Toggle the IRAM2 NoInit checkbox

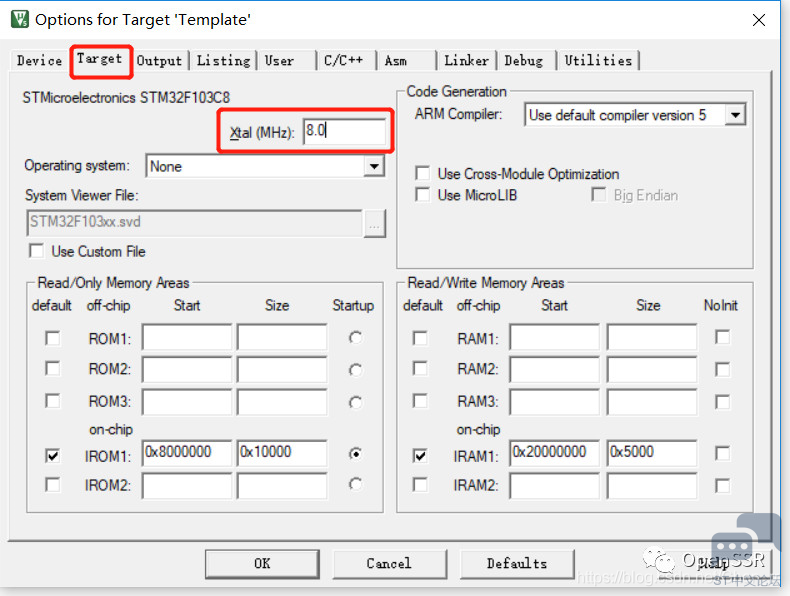(x=722, y=486)
